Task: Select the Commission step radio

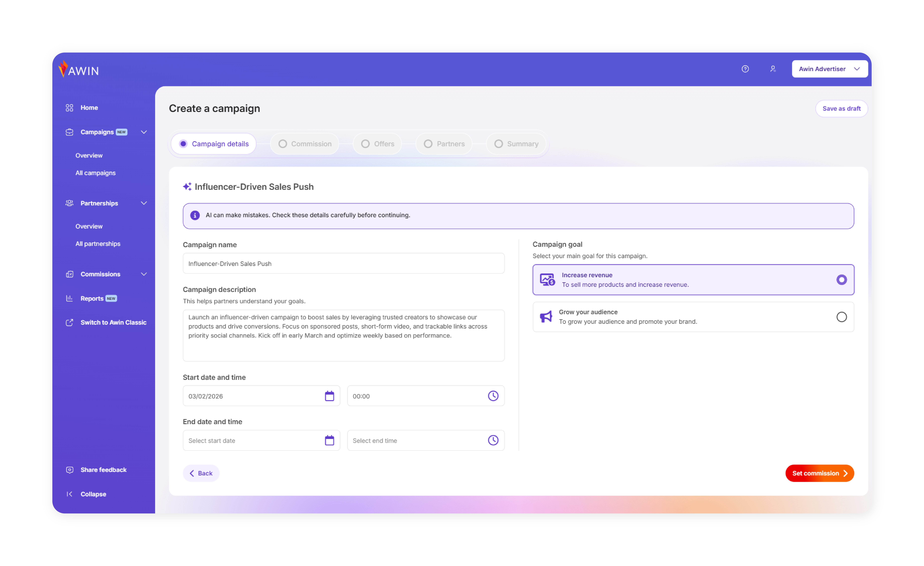Action: click(283, 144)
